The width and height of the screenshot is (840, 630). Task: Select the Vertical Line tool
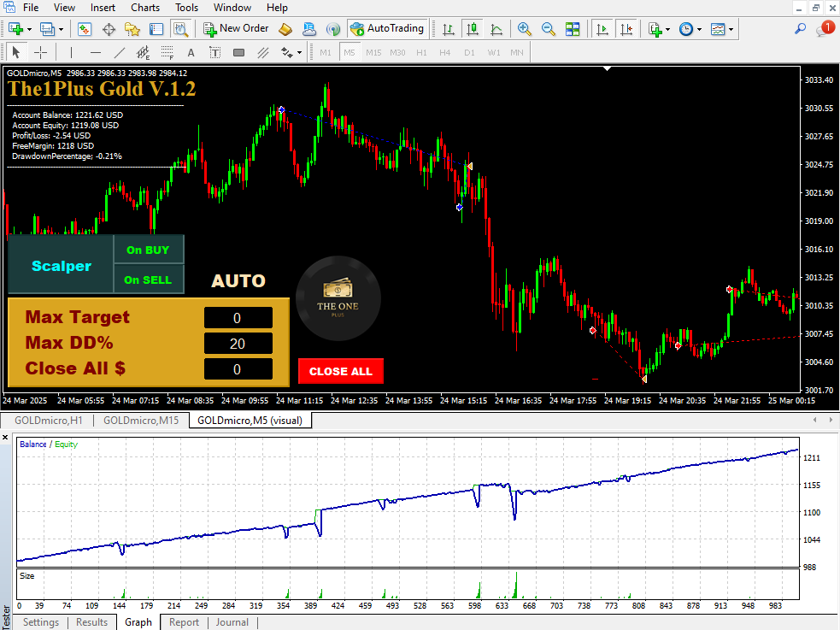[71, 52]
